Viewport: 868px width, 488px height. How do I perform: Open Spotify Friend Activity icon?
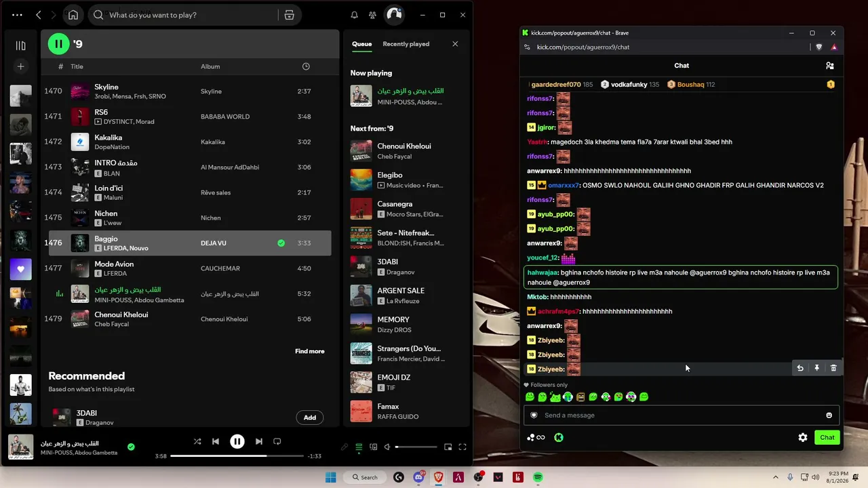(x=372, y=15)
